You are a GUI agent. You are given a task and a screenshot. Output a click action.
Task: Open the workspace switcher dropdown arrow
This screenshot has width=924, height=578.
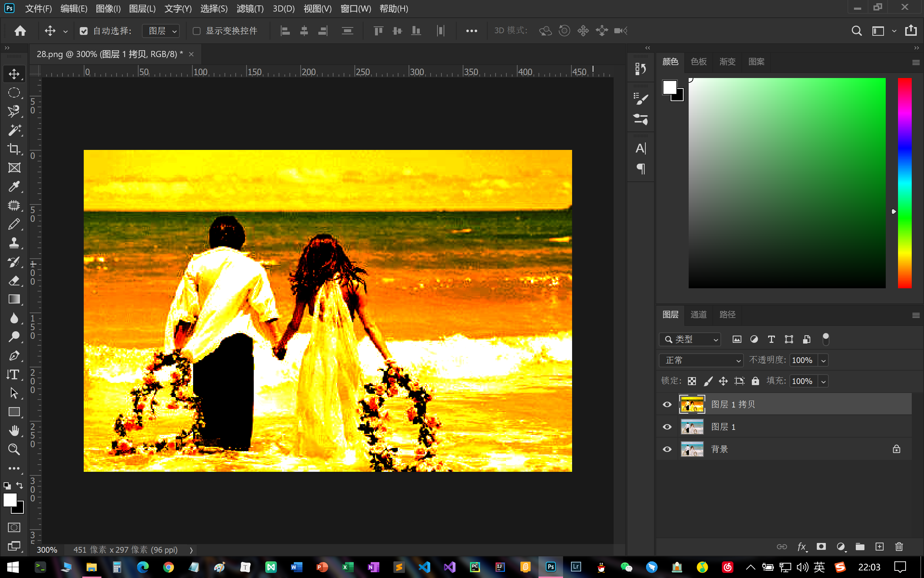894,31
